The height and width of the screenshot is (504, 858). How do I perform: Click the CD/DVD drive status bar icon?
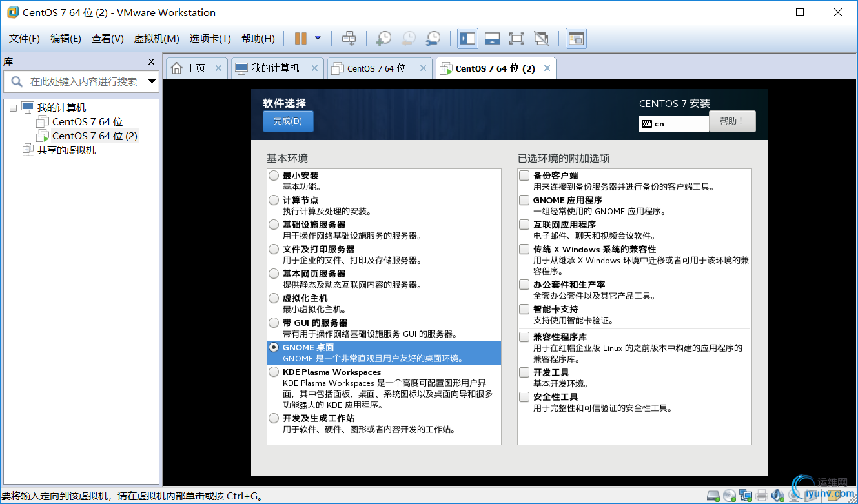click(730, 496)
